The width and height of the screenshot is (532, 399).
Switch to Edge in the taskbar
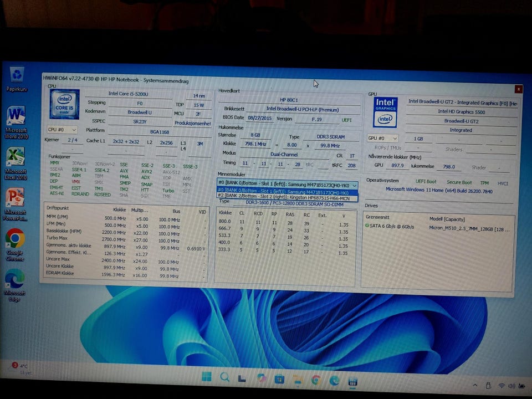[x=334, y=380]
